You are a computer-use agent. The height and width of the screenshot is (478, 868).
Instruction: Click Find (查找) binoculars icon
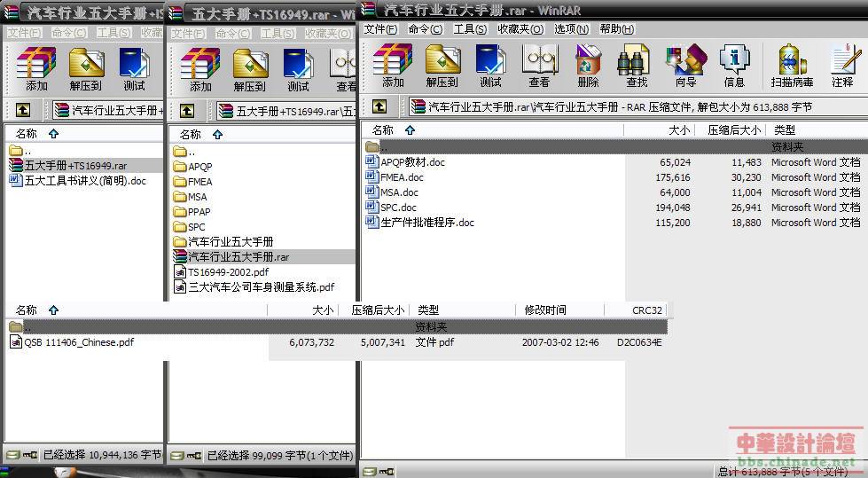pyautogui.click(x=636, y=66)
